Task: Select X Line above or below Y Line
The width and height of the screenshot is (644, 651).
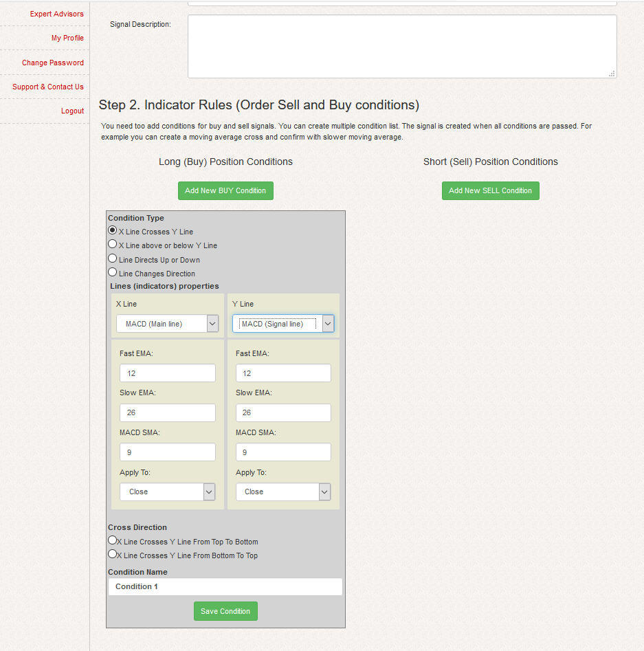Action: [112, 244]
